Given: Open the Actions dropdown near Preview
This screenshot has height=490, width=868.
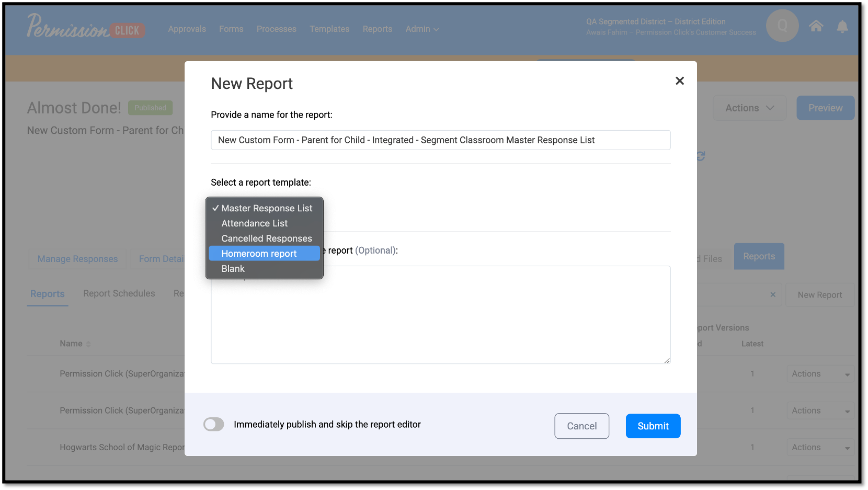Looking at the screenshot, I should click(x=749, y=108).
